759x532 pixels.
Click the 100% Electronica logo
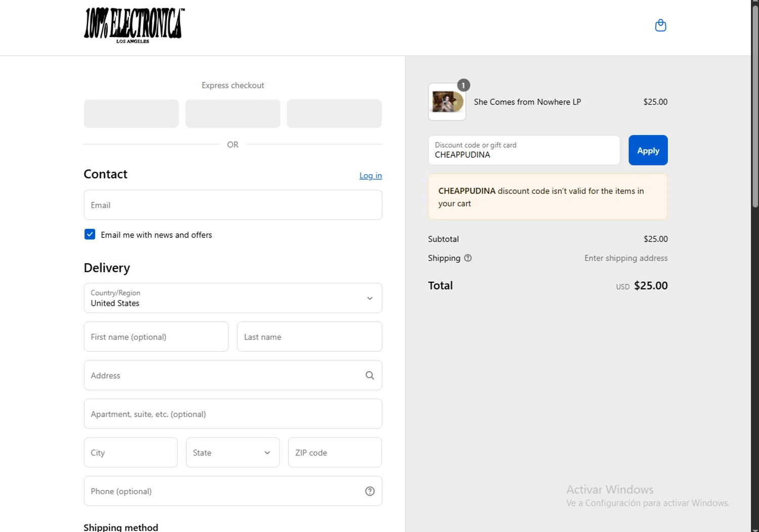click(134, 25)
